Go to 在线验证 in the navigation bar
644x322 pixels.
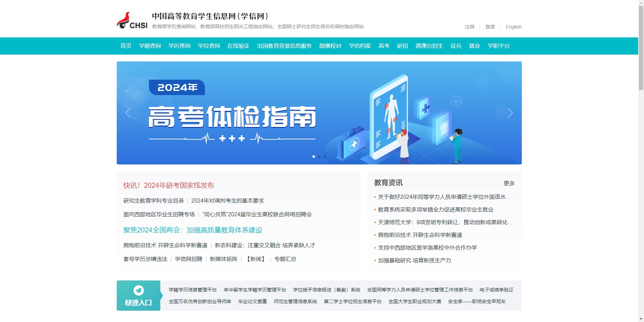pos(238,46)
